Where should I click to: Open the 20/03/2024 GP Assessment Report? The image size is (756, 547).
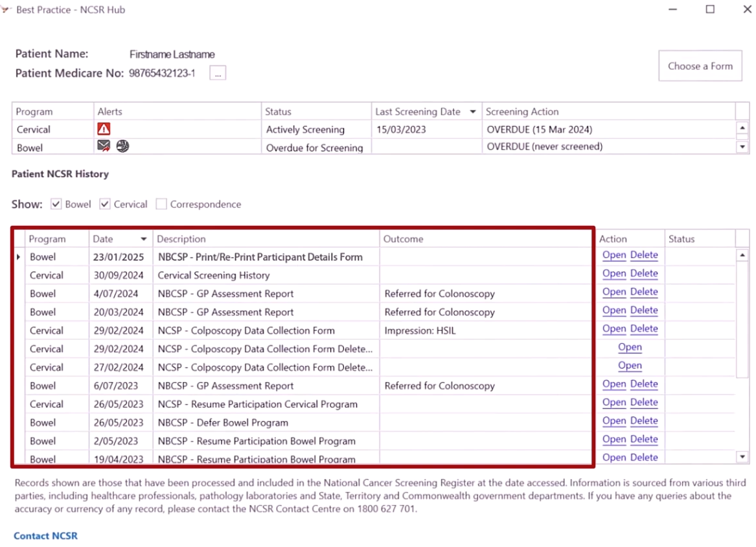coord(614,310)
